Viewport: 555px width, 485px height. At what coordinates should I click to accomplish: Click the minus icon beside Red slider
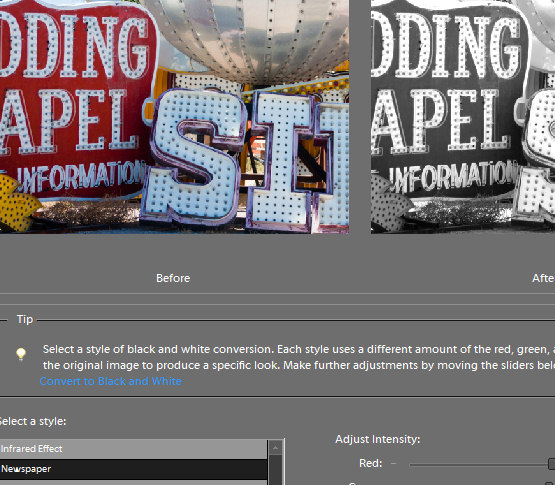(394, 463)
